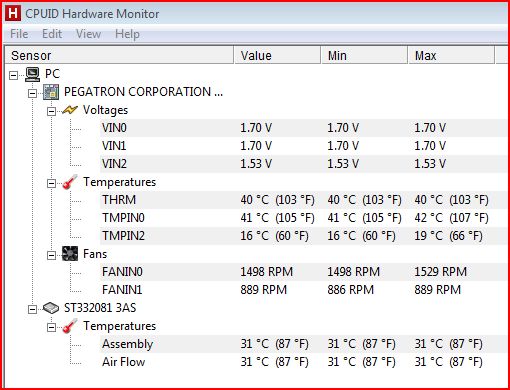Click the Sensor column header
Image resolution: width=510 pixels, height=390 pixels.
119,55
